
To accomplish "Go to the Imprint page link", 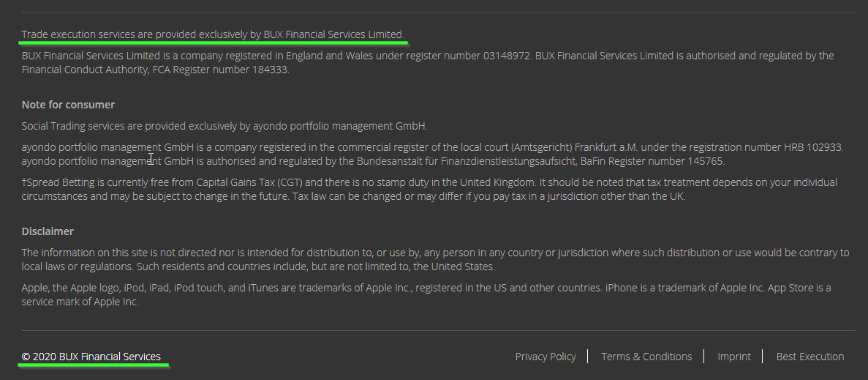I will (734, 357).
